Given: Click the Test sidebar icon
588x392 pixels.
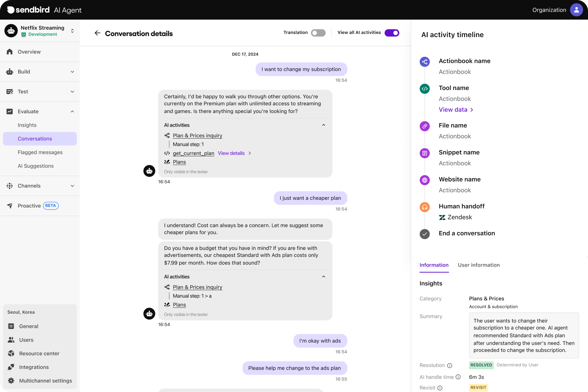Looking at the screenshot, I should [x=9, y=91].
